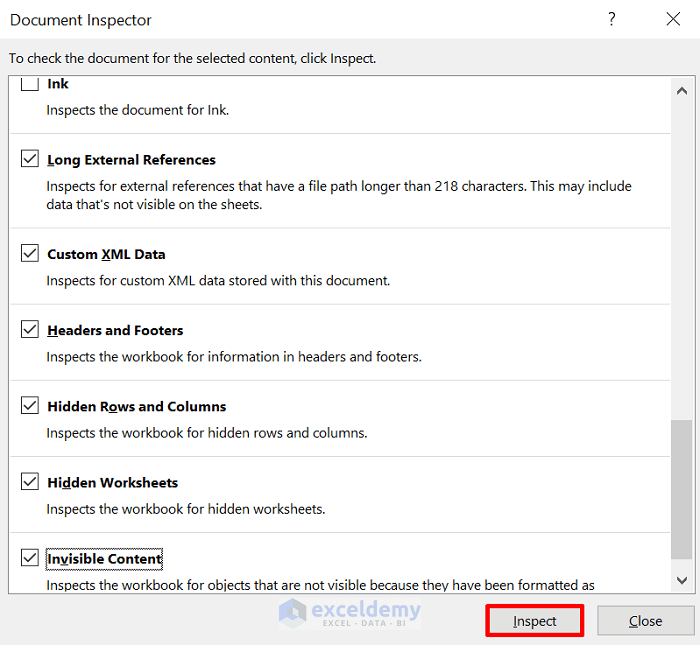Select the Long External References label
This screenshot has width=700, height=645.
click(x=131, y=160)
